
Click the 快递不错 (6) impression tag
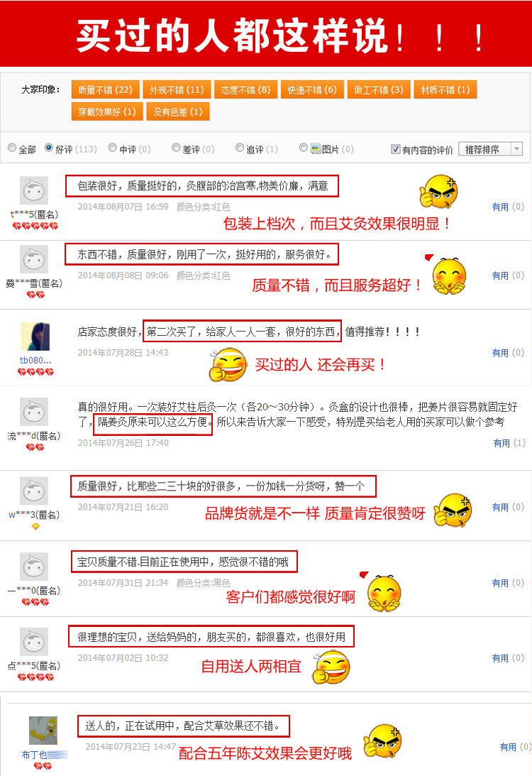click(312, 90)
